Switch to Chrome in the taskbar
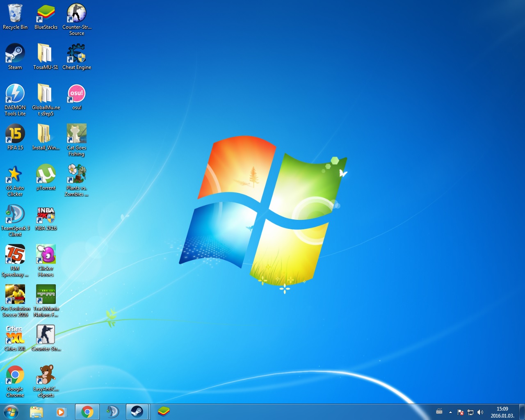Viewport: 525px width, 420px height. point(87,412)
